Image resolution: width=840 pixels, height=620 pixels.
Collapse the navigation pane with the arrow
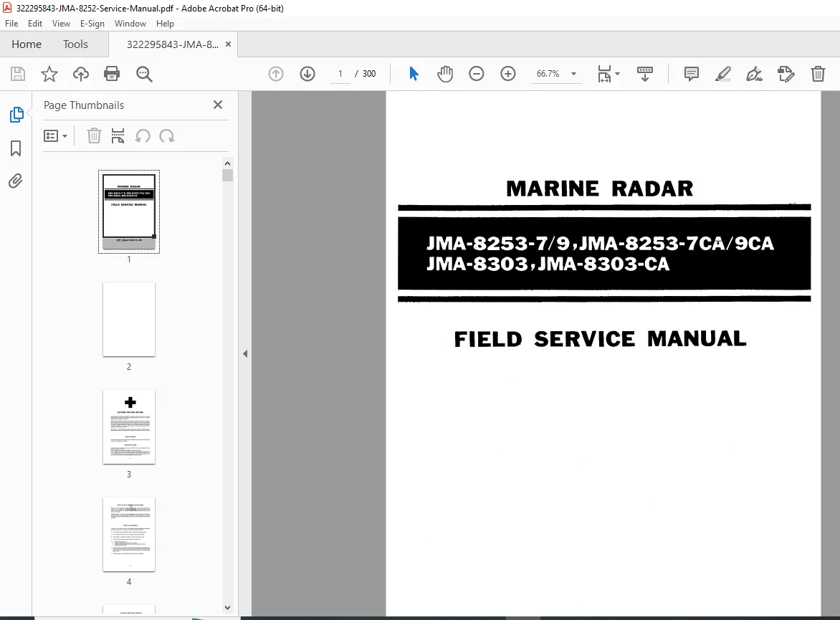pos(245,353)
